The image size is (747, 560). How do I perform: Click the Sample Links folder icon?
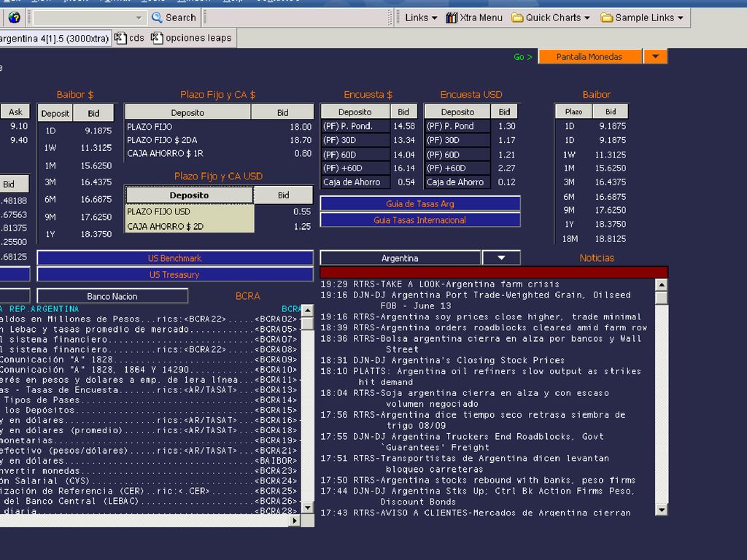tap(606, 17)
